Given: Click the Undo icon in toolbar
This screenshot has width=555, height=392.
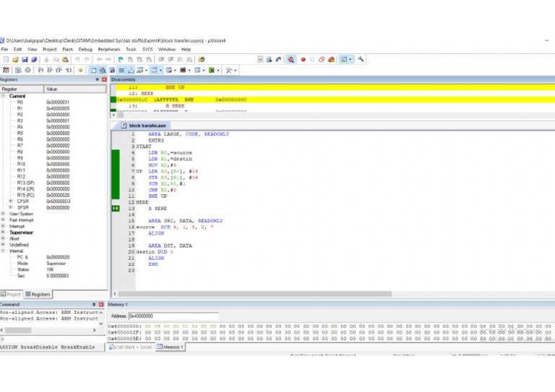Looking at the screenshot, I should (77, 59).
